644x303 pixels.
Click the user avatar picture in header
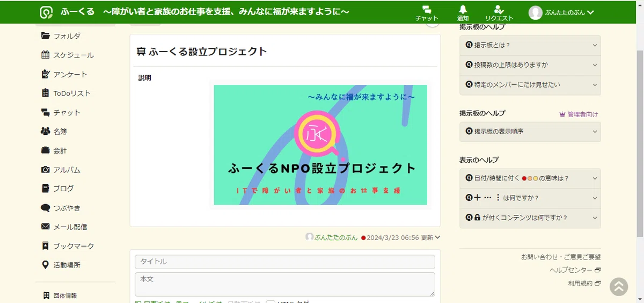535,13
